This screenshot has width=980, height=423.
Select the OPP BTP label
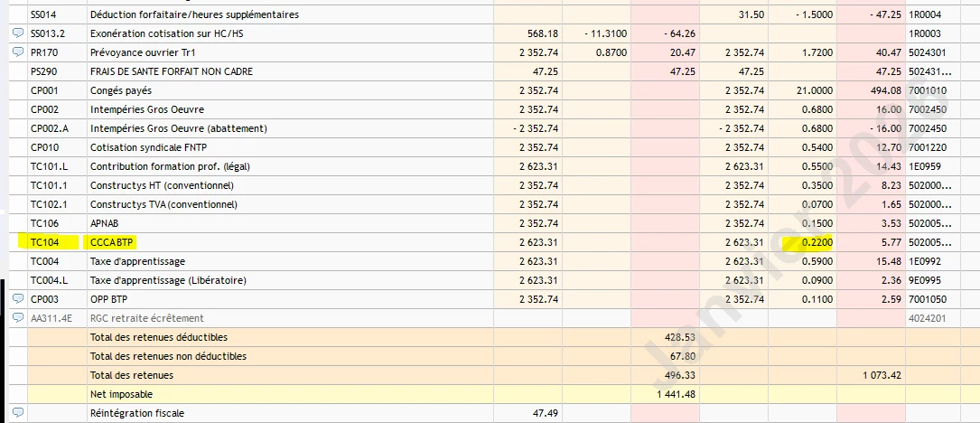point(109,300)
